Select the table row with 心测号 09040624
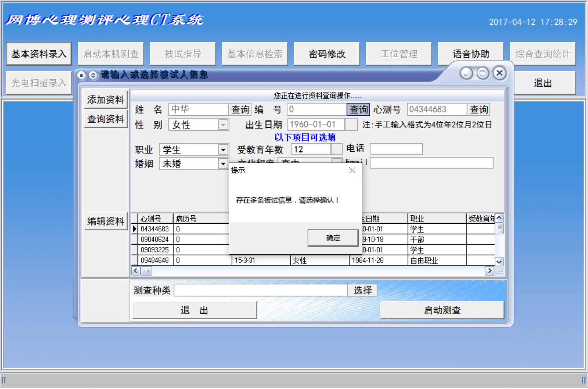 click(x=154, y=240)
